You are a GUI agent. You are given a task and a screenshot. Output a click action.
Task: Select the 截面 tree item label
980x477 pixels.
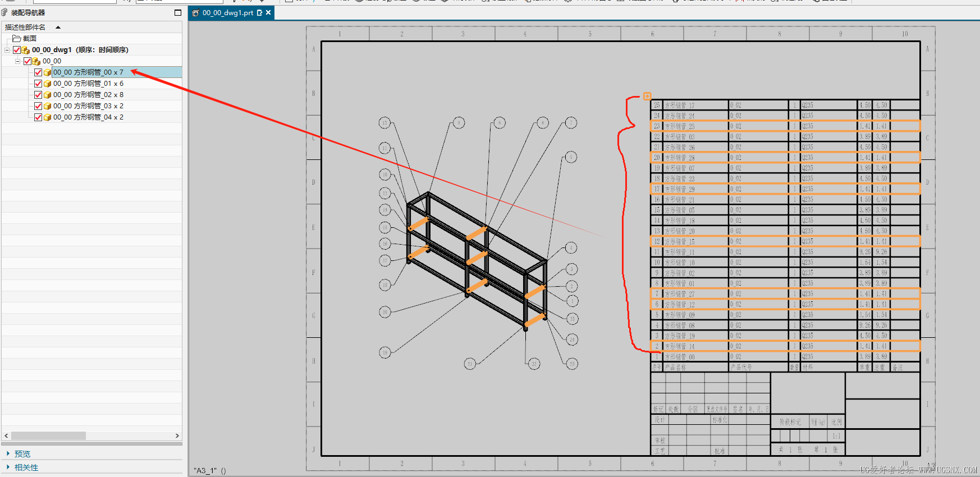click(29, 38)
